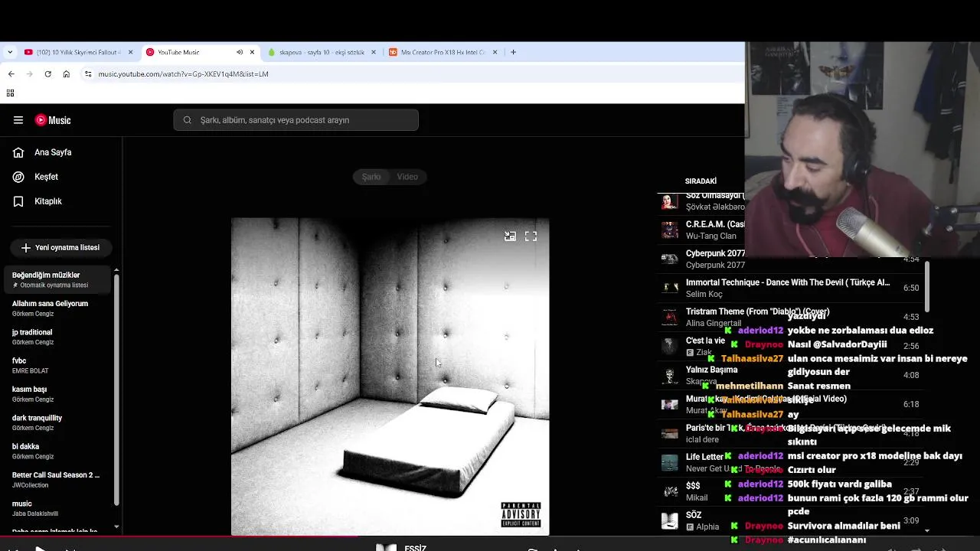This screenshot has width=980, height=551.
Task: Click the music search input field
Action: (296, 120)
